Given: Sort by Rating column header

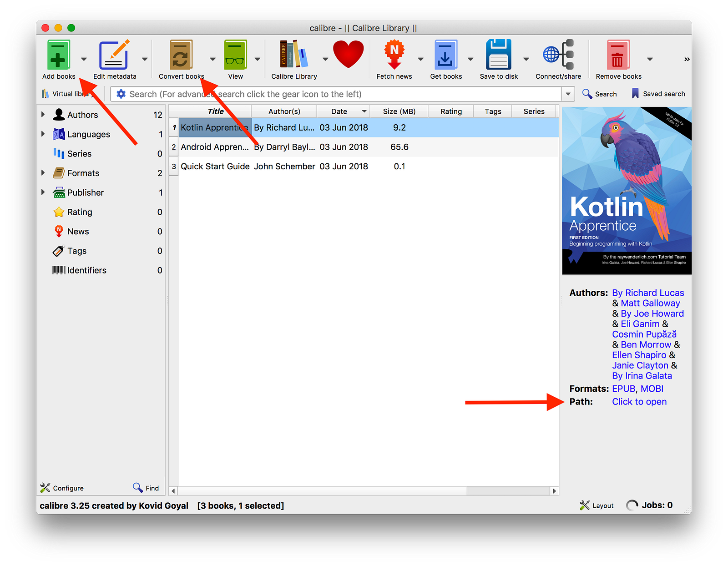Looking at the screenshot, I should (x=451, y=111).
